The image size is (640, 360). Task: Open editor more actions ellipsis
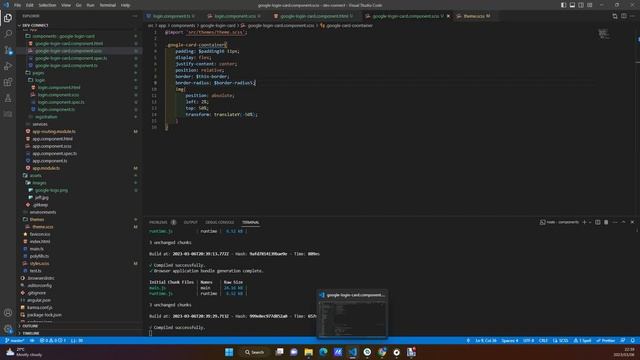click(633, 16)
